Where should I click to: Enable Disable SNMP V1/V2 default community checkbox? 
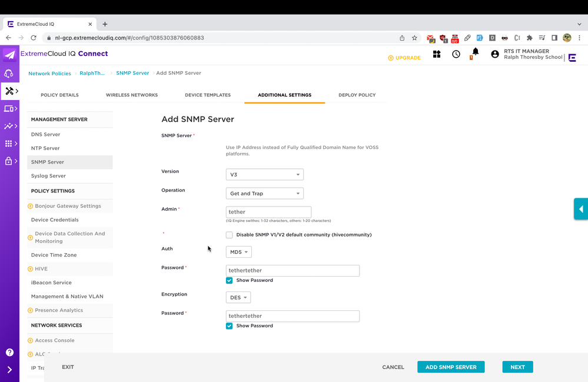point(230,235)
